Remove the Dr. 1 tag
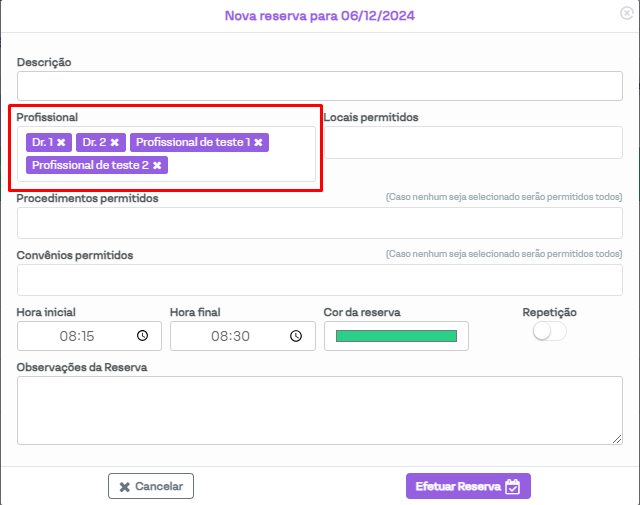This screenshot has width=640, height=505. point(61,143)
